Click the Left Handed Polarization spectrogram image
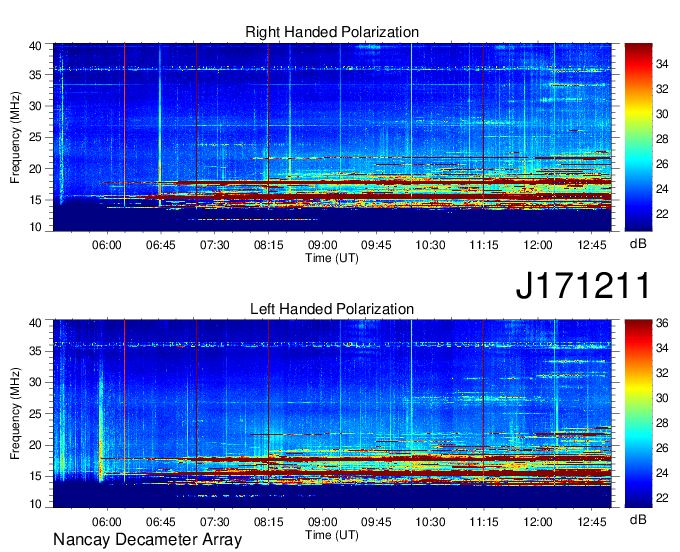 click(x=332, y=414)
